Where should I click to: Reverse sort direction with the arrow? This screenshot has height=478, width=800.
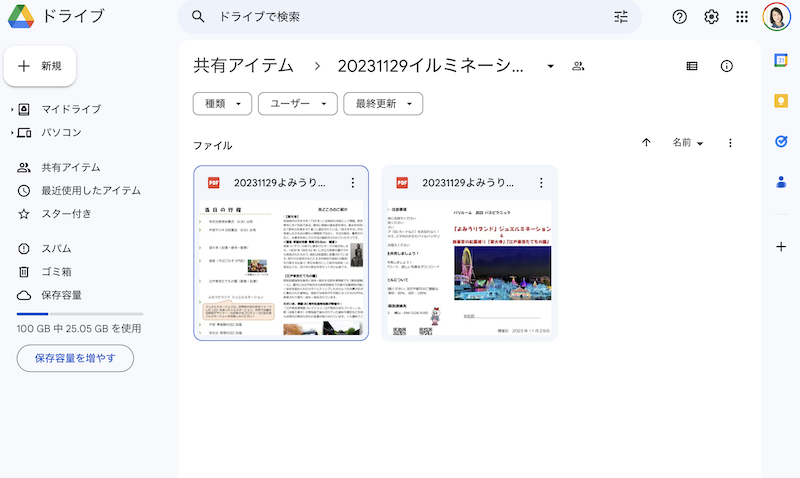click(646, 143)
